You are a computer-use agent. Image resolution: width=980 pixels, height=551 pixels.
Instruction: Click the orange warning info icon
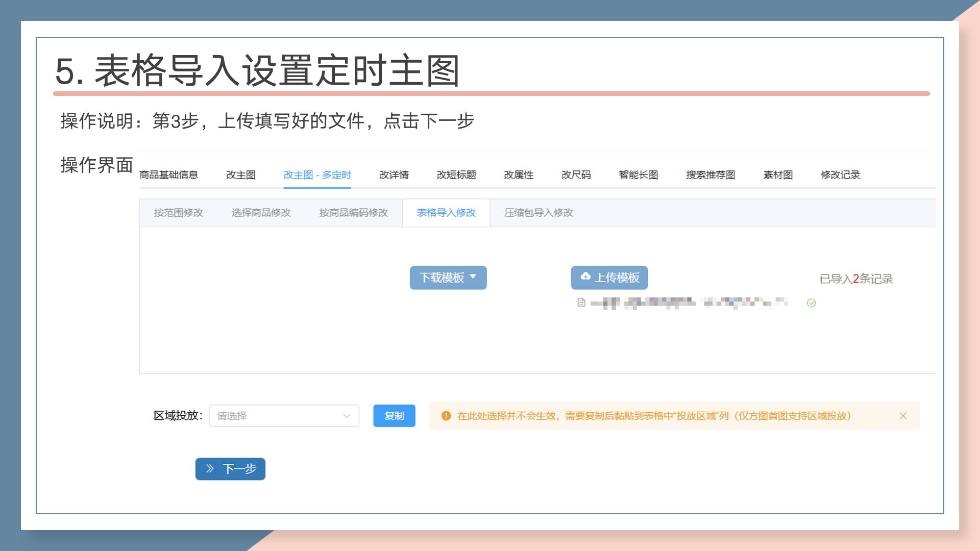click(x=446, y=416)
